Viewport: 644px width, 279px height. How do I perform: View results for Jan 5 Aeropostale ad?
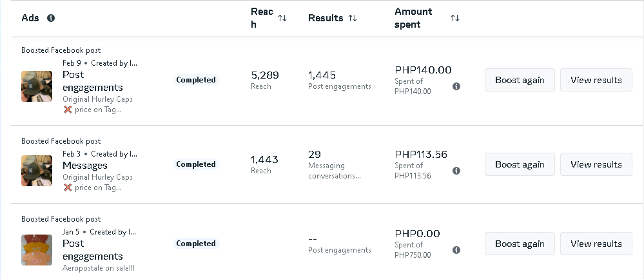[596, 244]
